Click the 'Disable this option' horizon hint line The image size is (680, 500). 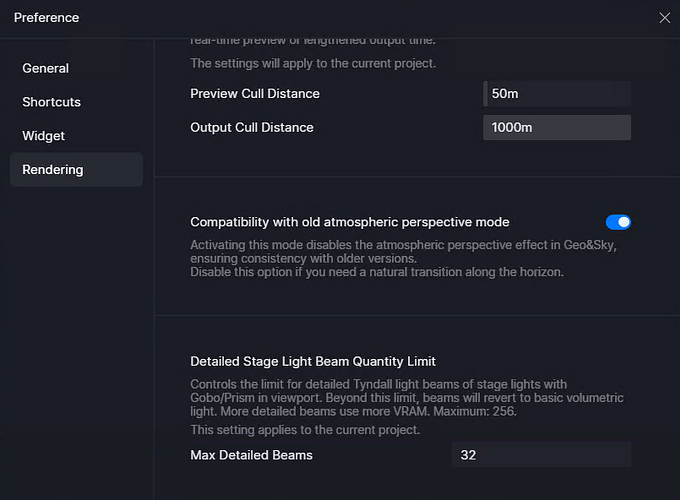click(377, 272)
